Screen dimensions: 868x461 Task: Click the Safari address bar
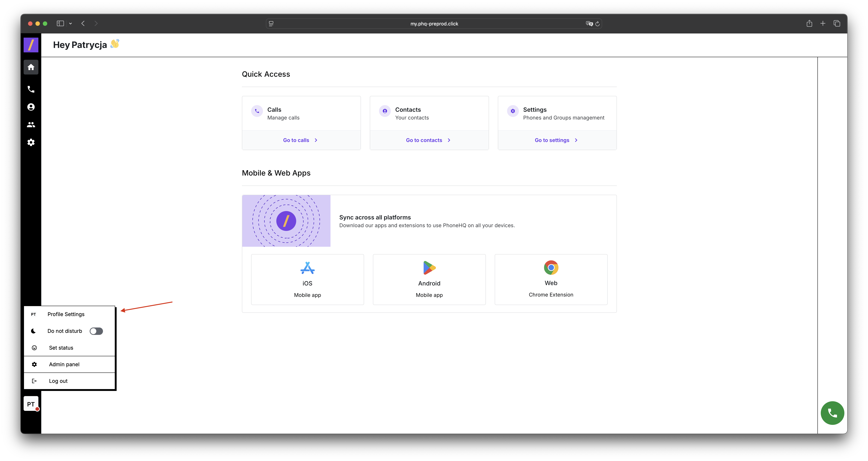click(434, 24)
